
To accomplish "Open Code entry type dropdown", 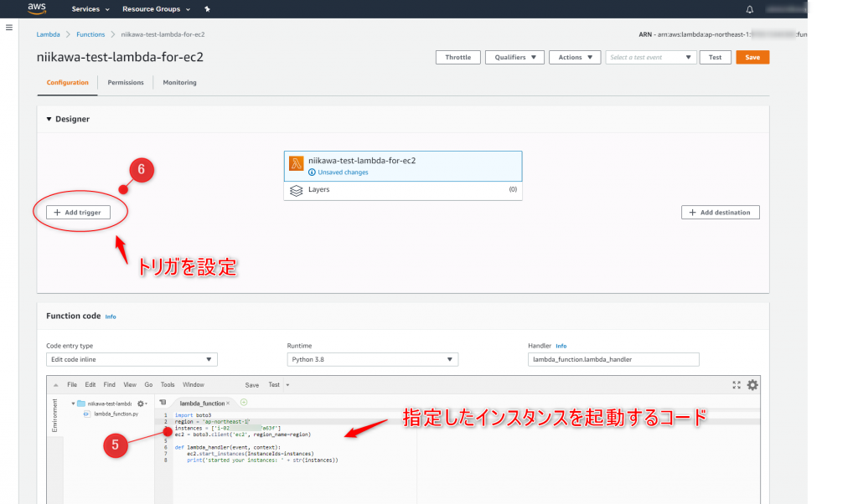I will tap(132, 359).
